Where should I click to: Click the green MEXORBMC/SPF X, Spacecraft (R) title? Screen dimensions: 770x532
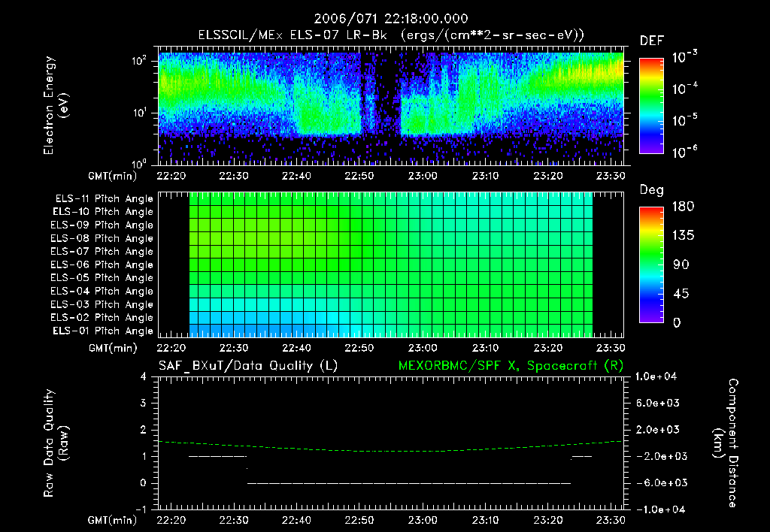[511, 366]
